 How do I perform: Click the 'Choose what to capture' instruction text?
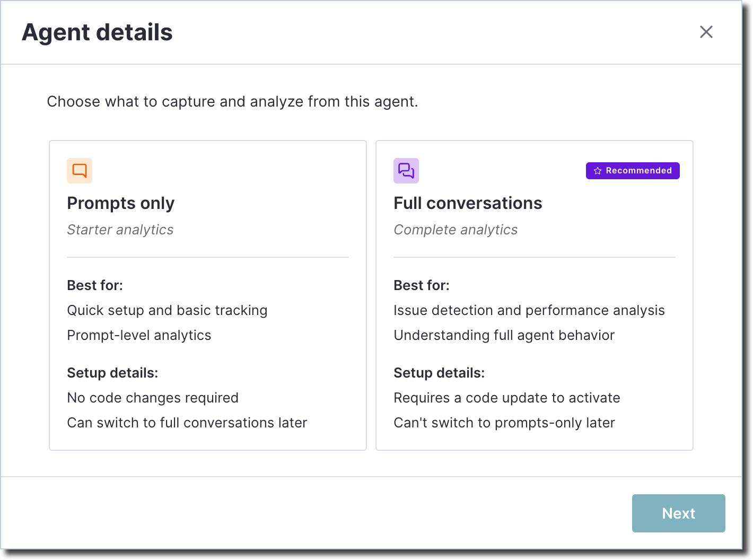click(232, 101)
